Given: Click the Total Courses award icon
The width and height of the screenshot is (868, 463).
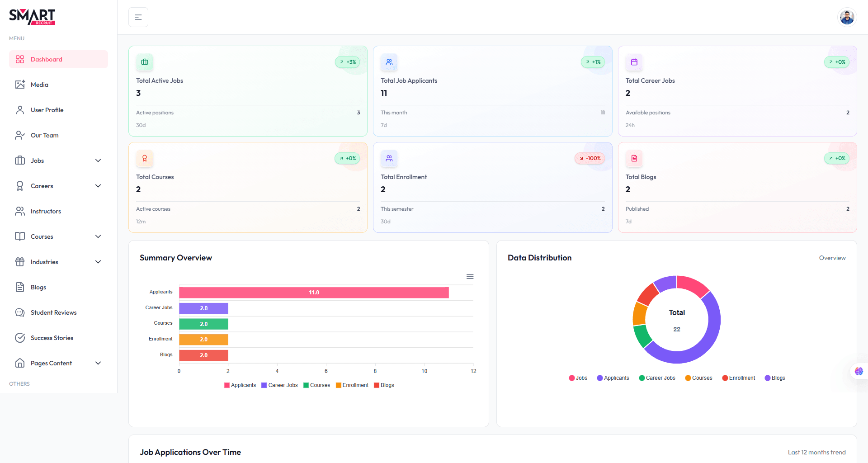Looking at the screenshot, I should pos(144,158).
